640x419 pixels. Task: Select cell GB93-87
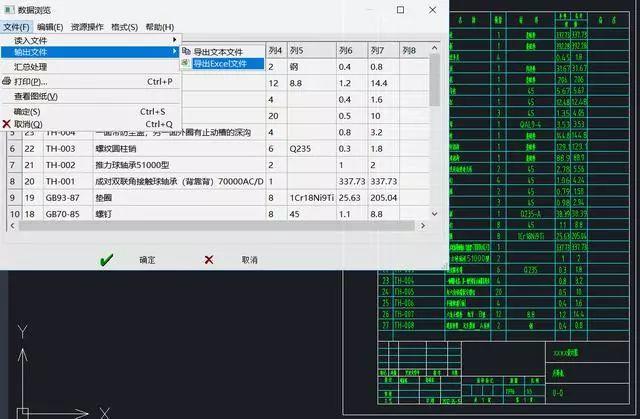tap(68, 197)
